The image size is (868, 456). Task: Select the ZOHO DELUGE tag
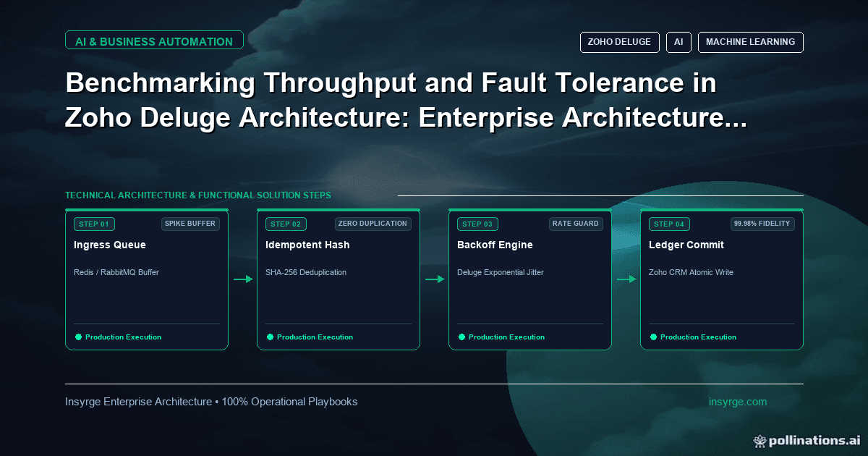(x=620, y=42)
